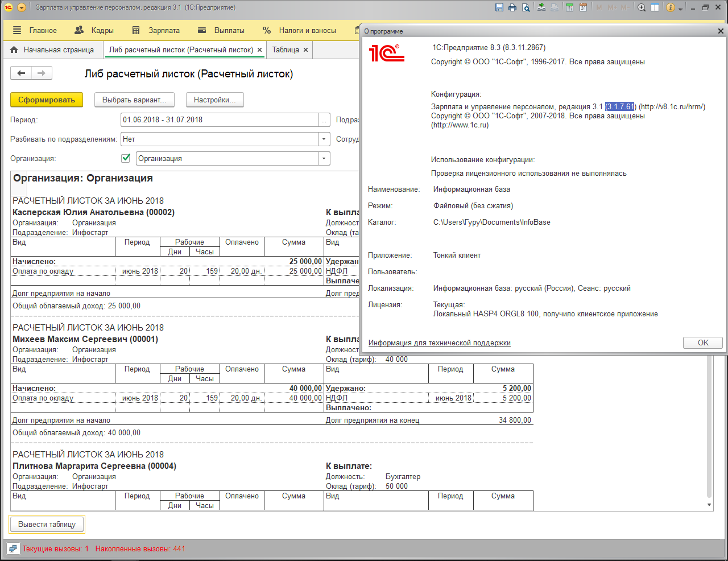Go back with the left arrow button
The image size is (728, 561).
[x=21, y=73]
